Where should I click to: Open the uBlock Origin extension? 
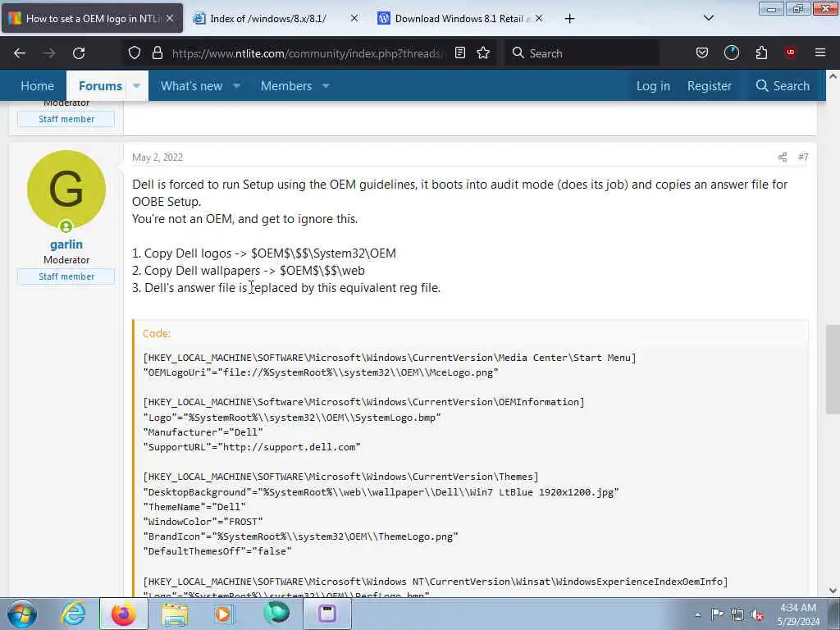790,52
